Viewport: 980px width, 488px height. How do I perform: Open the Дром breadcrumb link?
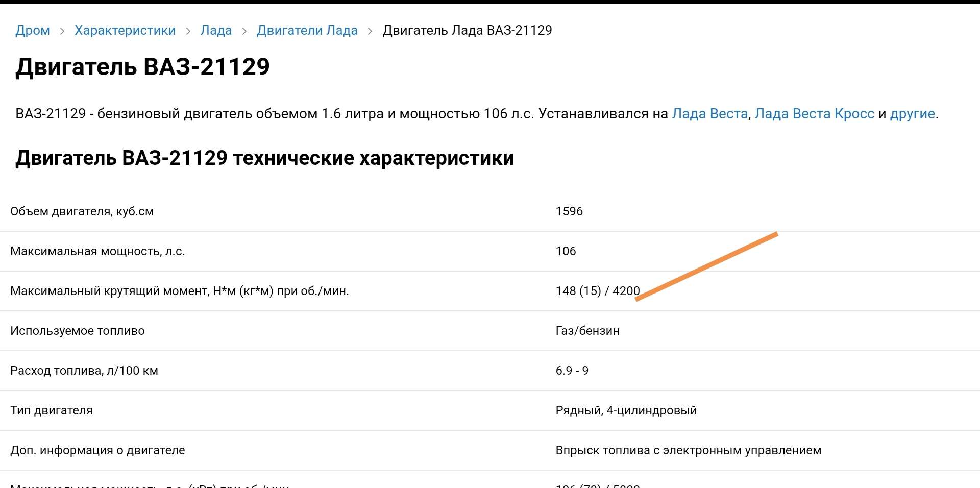[33, 30]
